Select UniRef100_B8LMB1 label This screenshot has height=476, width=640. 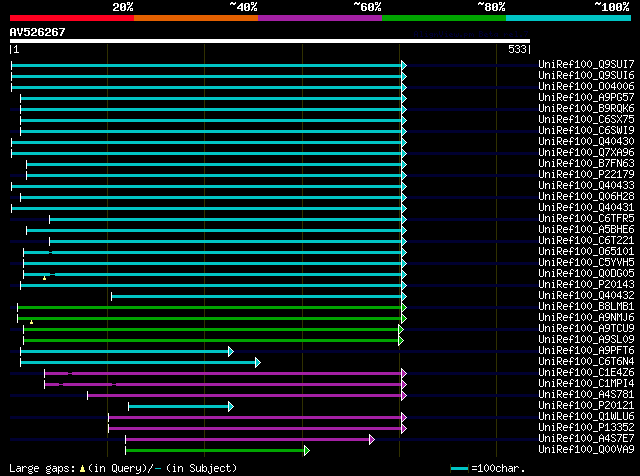tap(586, 307)
